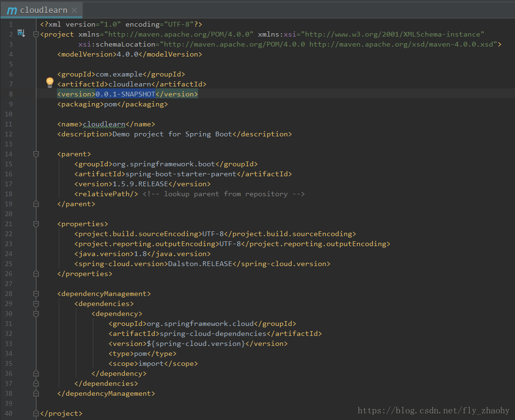Collapse the dependency fold on line 30
This screenshot has width=515, height=420.
click(x=36, y=314)
